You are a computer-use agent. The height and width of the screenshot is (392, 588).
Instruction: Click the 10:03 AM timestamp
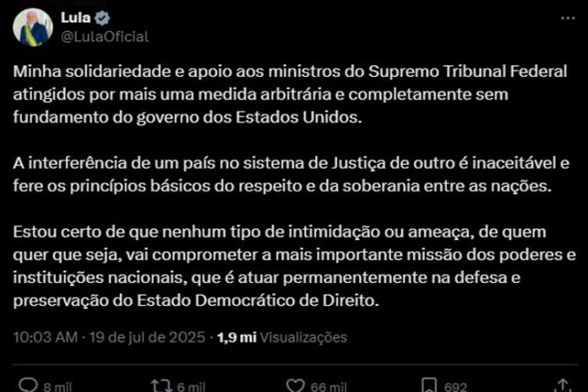pos(45,337)
